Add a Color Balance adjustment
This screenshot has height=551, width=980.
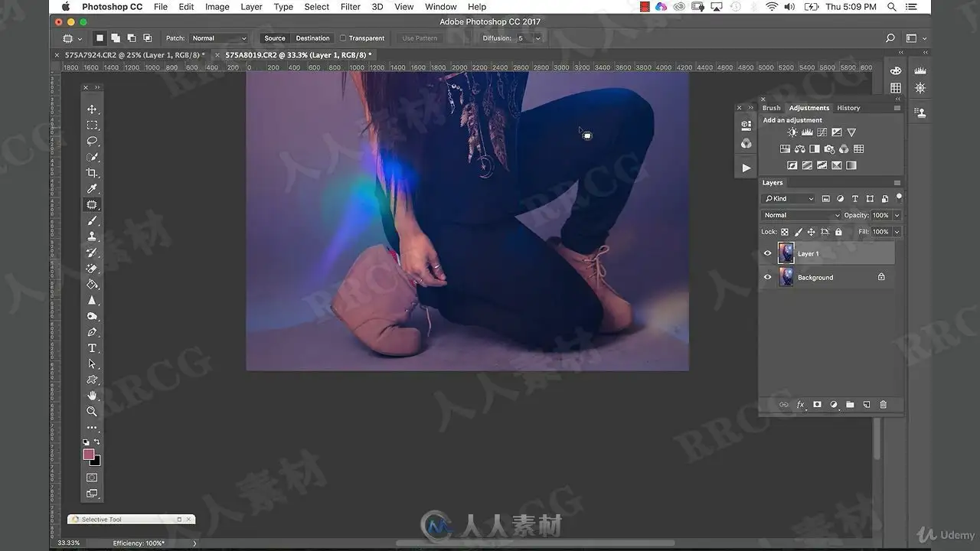[800, 149]
